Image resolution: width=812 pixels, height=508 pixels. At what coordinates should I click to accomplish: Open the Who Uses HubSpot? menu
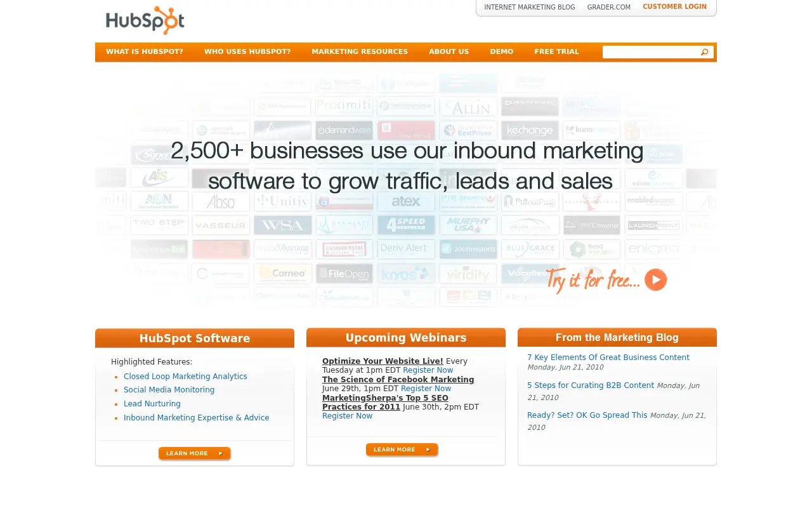[247, 52]
